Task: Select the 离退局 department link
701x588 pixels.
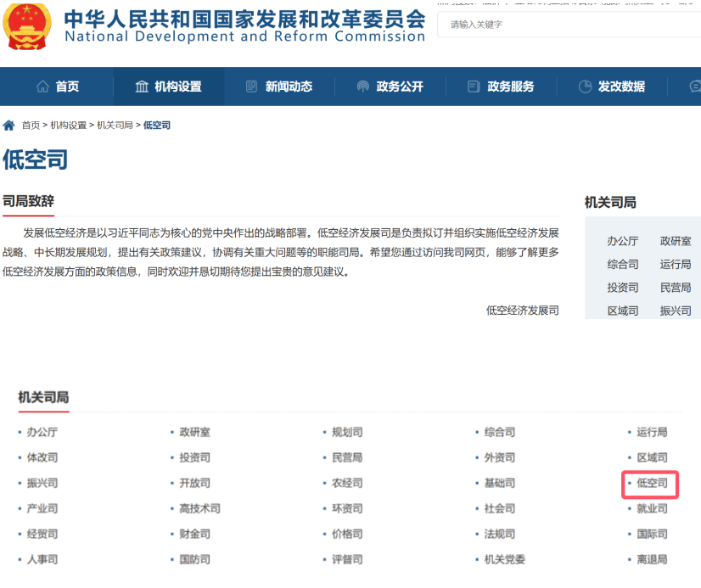Action: (x=652, y=559)
